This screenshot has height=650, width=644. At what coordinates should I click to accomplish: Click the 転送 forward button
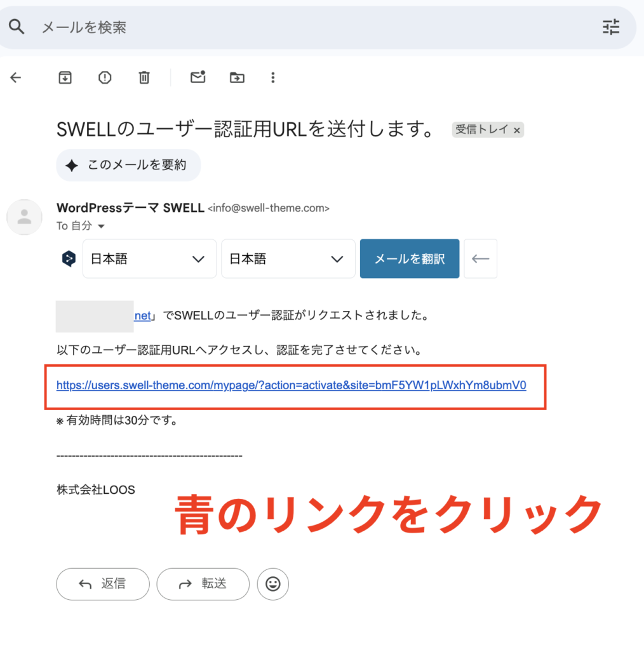pyautogui.click(x=203, y=584)
